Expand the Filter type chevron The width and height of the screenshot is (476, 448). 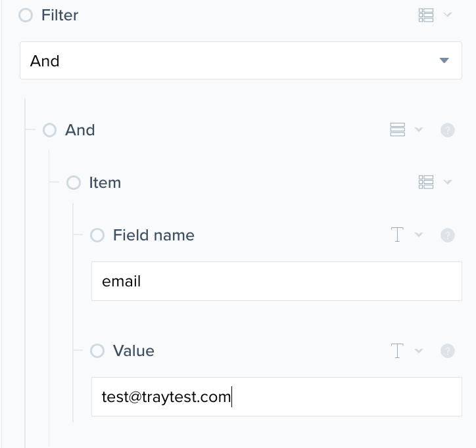pyautogui.click(x=448, y=15)
